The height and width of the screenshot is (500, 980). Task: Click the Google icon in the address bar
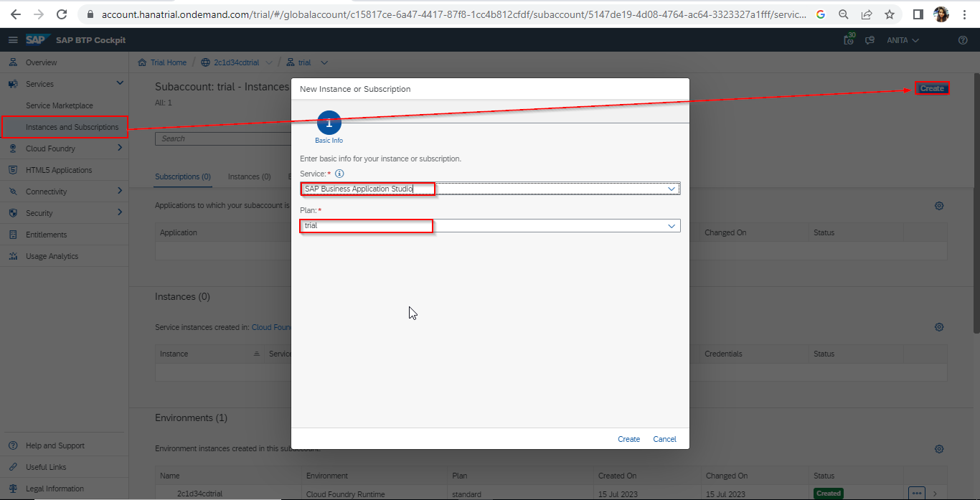click(821, 14)
